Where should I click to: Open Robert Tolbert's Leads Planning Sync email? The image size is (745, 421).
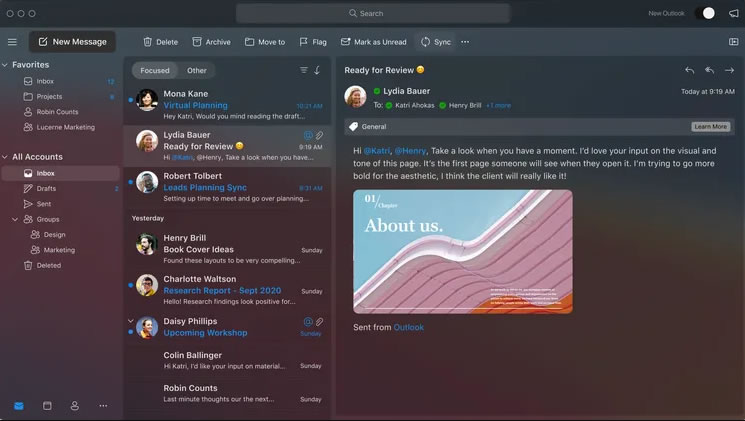click(x=227, y=187)
